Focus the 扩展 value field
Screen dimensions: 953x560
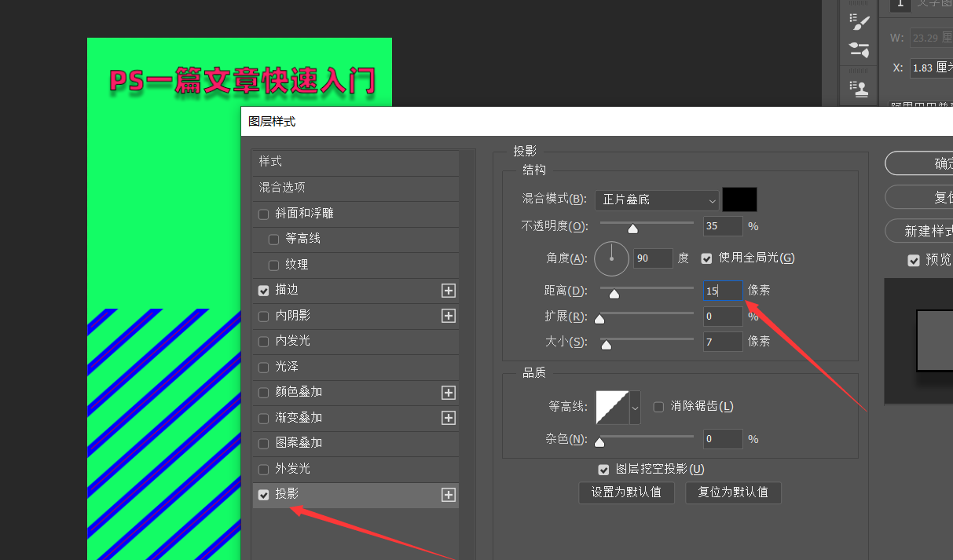[723, 317]
